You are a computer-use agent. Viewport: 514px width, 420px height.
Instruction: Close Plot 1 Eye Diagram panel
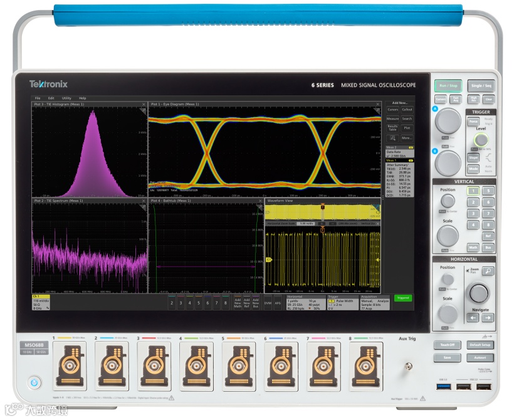click(377, 104)
